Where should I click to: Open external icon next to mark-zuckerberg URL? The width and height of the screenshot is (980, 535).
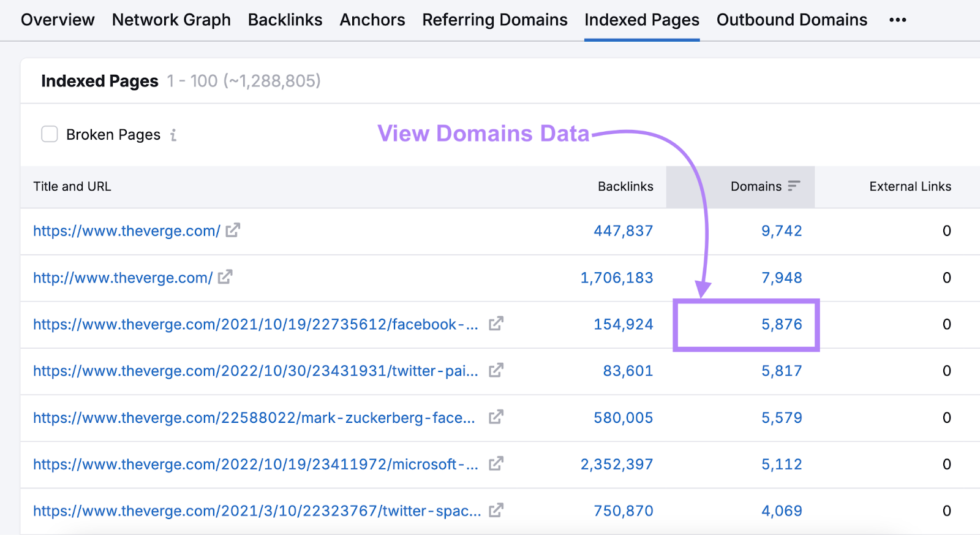[x=496, y=417]
